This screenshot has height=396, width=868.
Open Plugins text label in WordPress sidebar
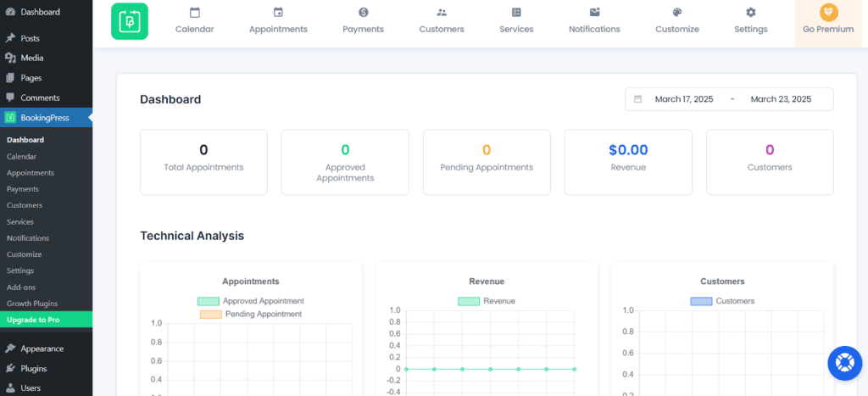coord(34,369)
